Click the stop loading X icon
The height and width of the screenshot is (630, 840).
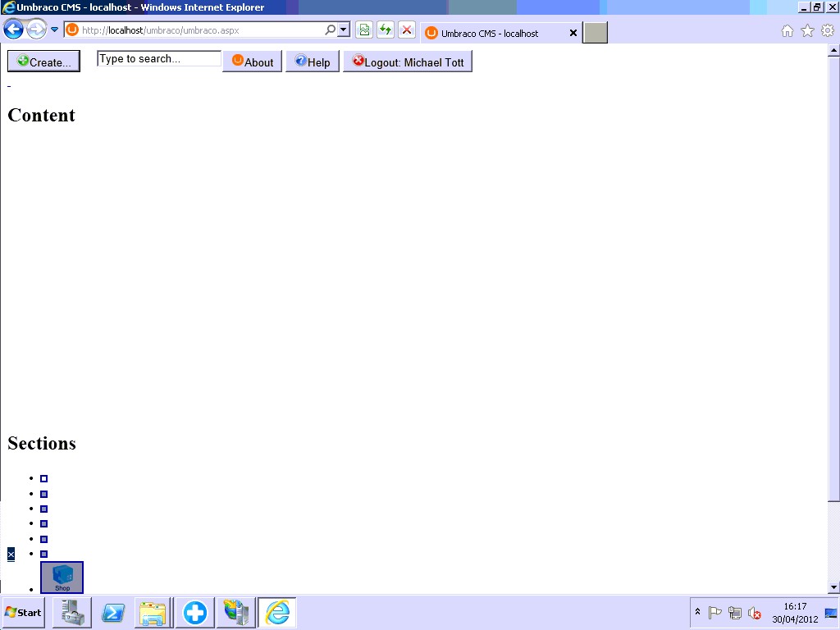click(x=407, y=30)
